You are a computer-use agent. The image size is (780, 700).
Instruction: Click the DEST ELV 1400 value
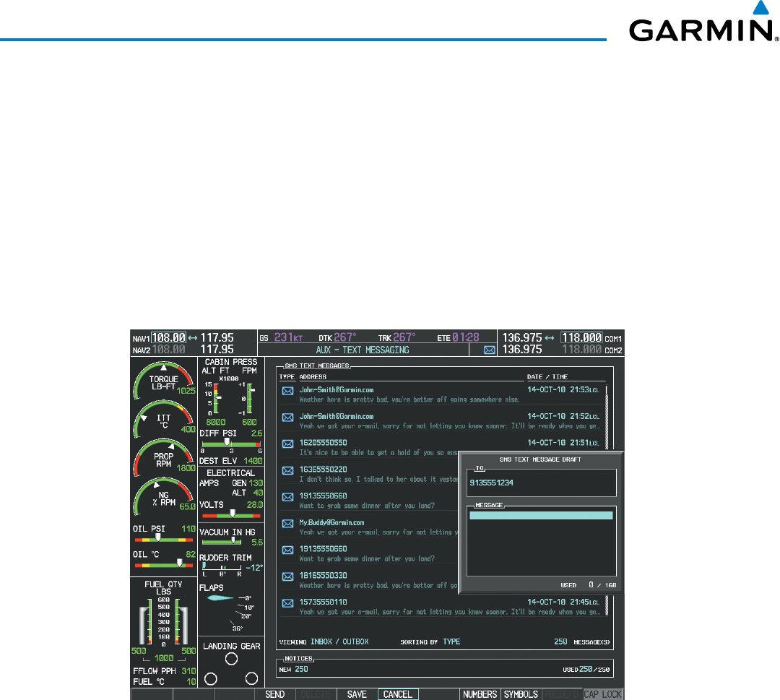(253, 461)
